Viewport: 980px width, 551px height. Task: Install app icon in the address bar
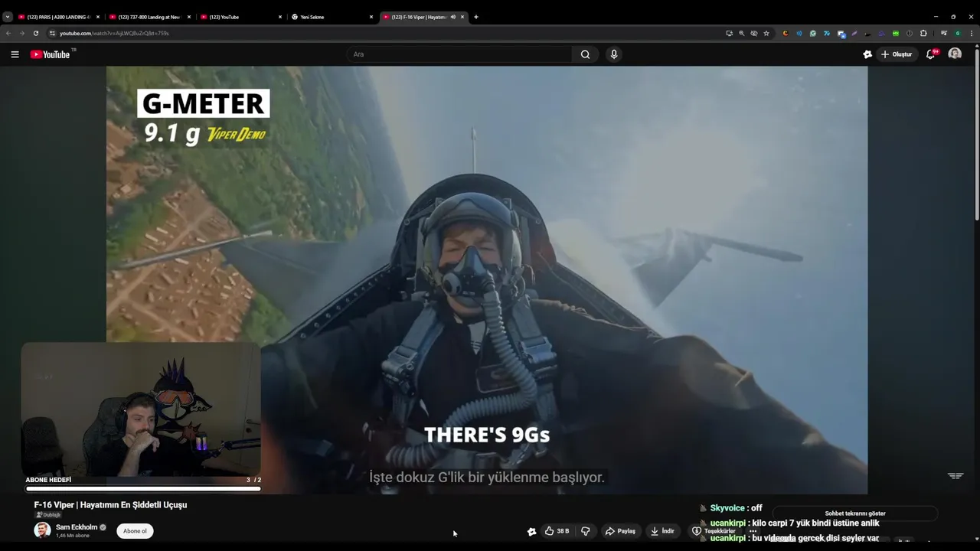tap(730, 34)
